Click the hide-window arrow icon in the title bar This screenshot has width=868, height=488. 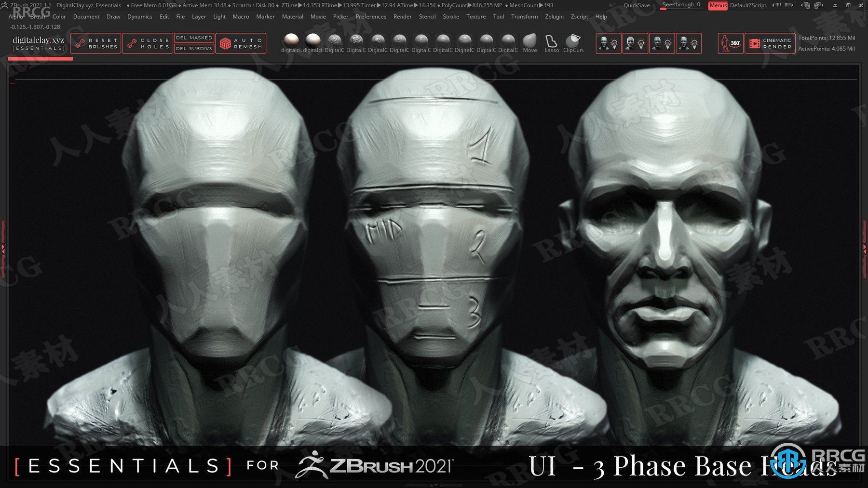click(x=835, y=5)
